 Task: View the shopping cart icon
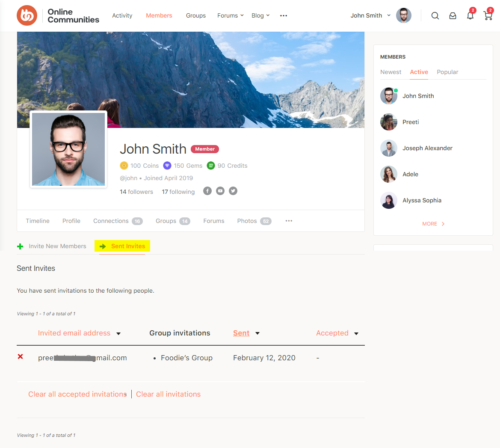(x=488, y=15)
